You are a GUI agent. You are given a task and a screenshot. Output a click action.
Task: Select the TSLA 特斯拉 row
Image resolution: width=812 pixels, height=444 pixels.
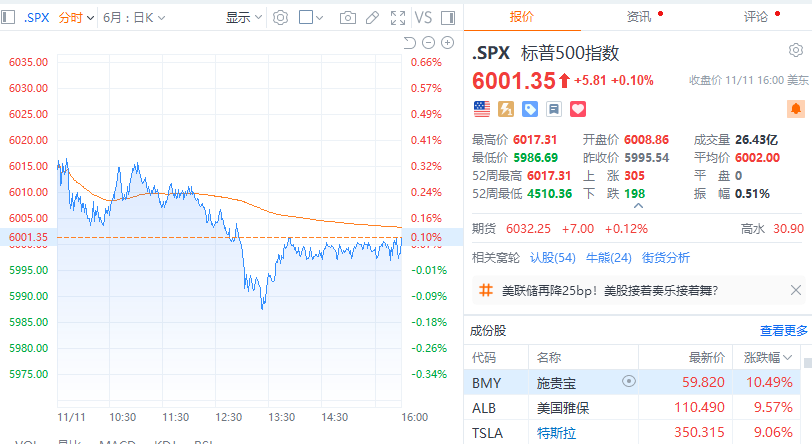638,432
